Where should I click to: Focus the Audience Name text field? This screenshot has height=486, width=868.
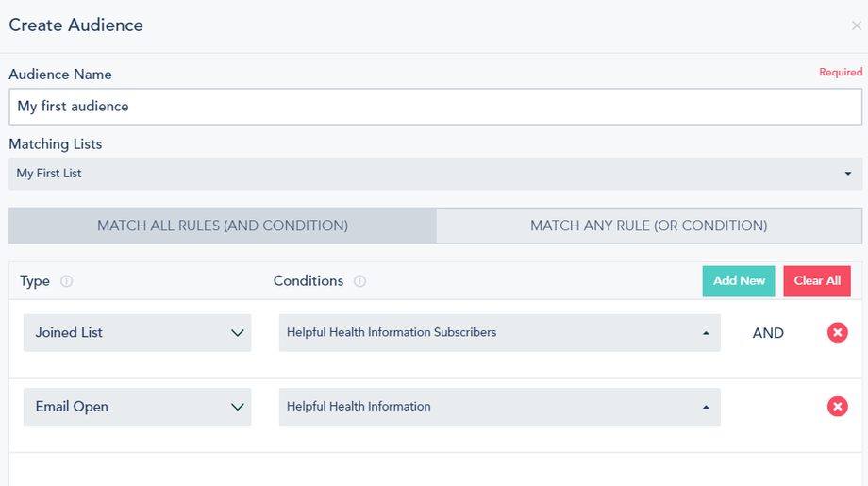[x=434, y=107]
